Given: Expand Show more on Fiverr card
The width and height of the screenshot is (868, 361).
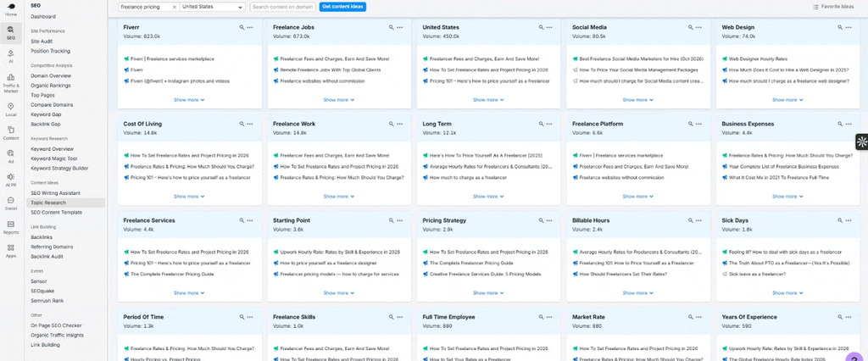Looking at the screenshot, I should (189, 100).
